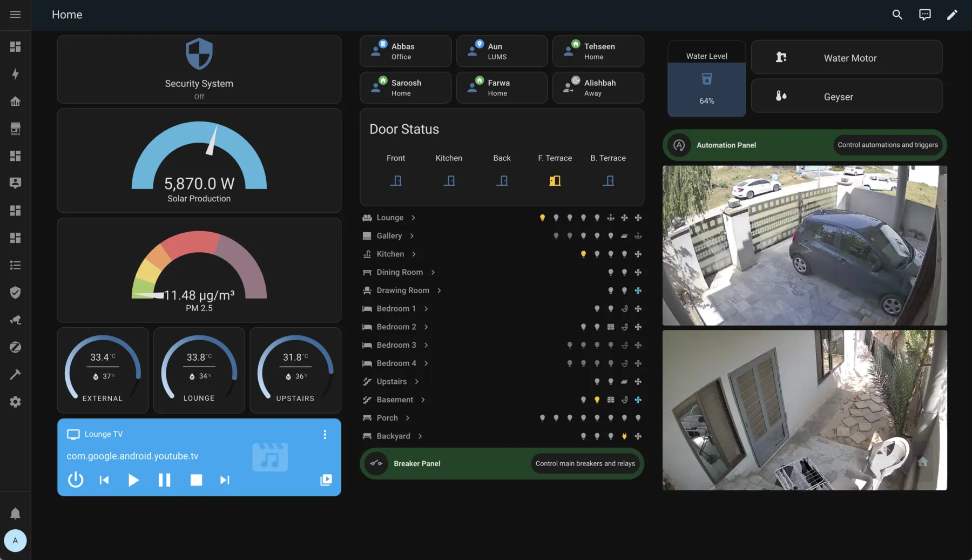Open Abbas Office person card
972x560 pixels.
coord(406,51)
